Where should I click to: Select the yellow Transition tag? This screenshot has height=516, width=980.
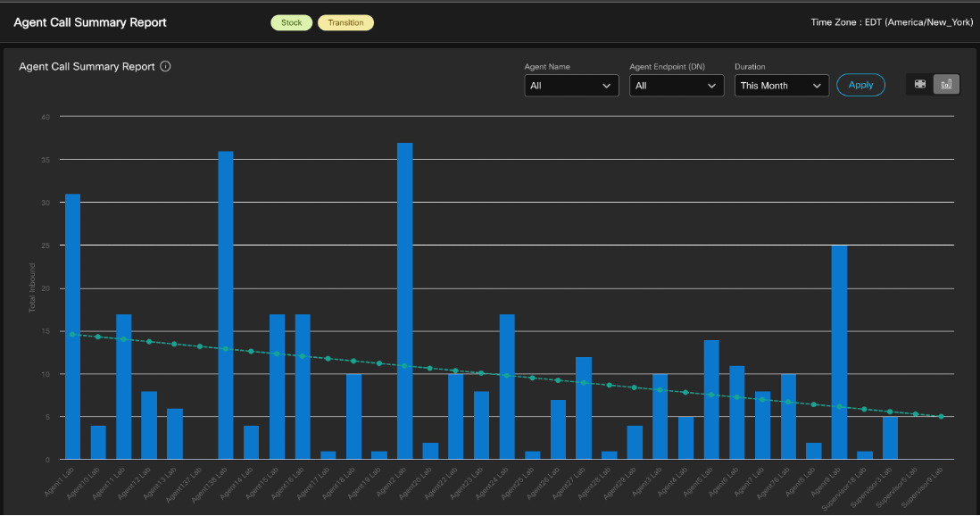[x=345, y=22]
